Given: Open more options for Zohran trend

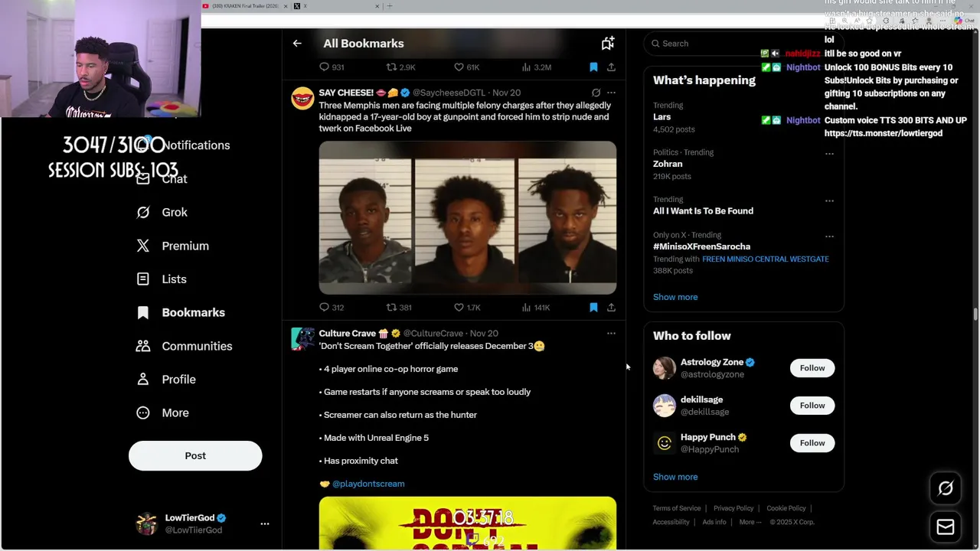Looking at the screenshot, I should coord(829,154).
